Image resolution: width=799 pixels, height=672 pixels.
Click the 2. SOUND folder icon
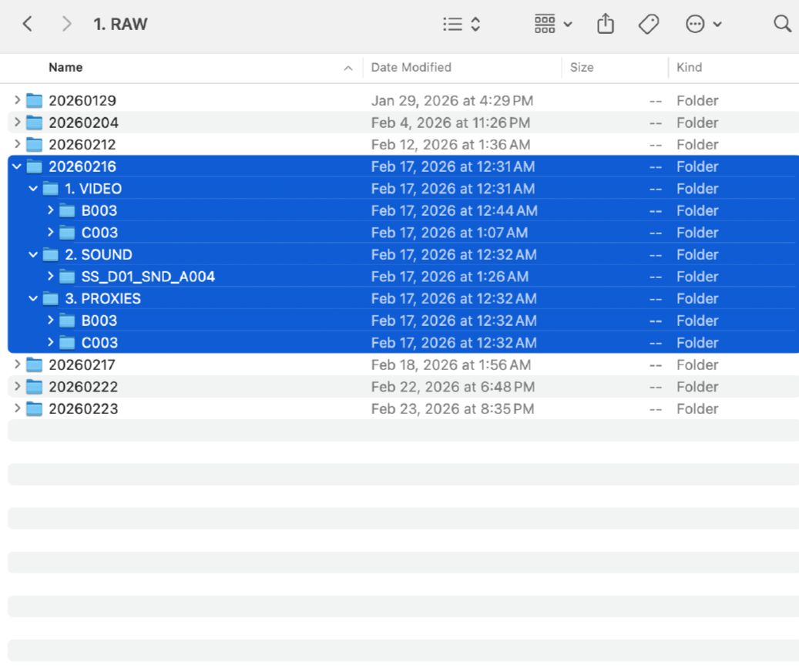[x=50, y=254]
